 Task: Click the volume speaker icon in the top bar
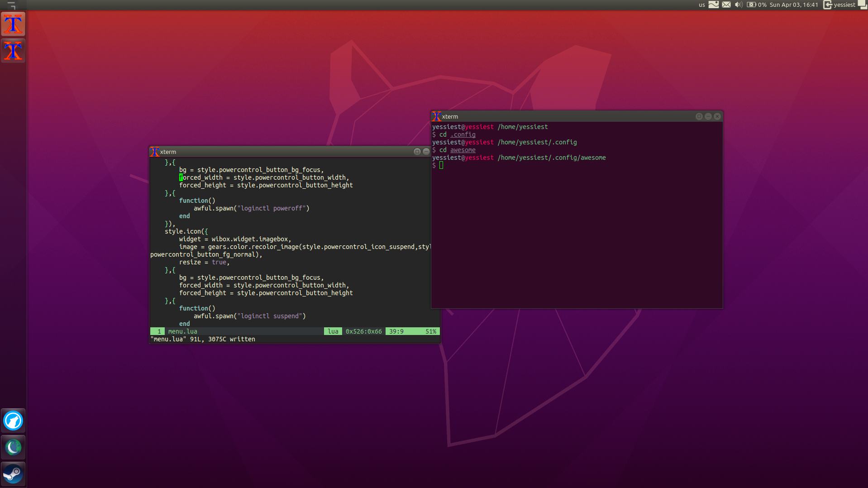739,5
